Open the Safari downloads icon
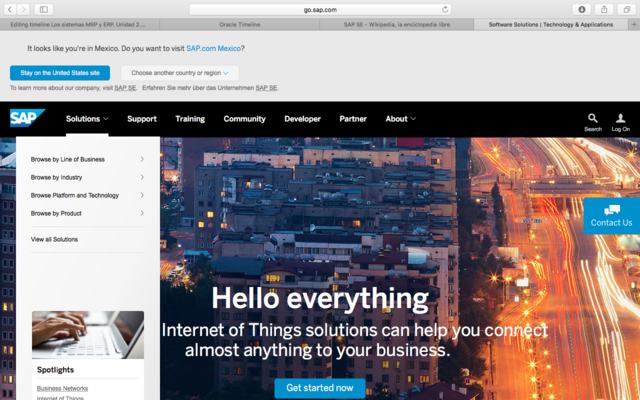 (582, 9)
